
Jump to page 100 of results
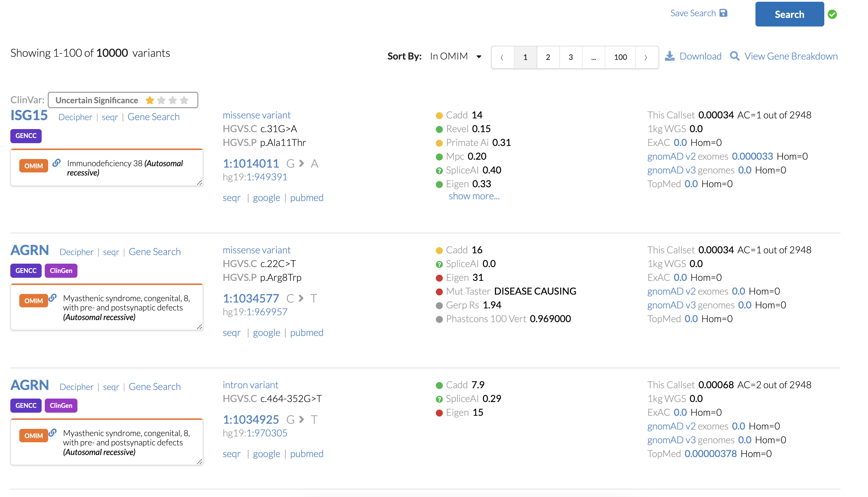620,57
